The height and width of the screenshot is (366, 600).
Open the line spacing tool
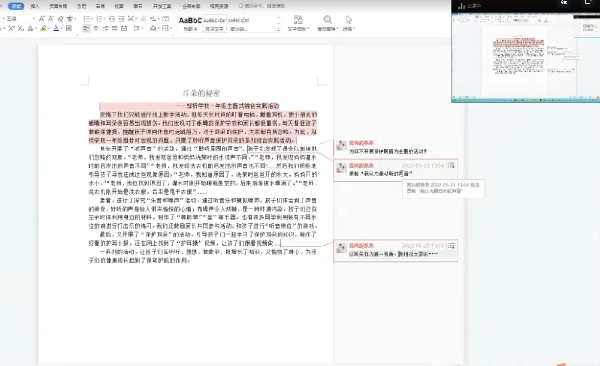click(138, 28)
